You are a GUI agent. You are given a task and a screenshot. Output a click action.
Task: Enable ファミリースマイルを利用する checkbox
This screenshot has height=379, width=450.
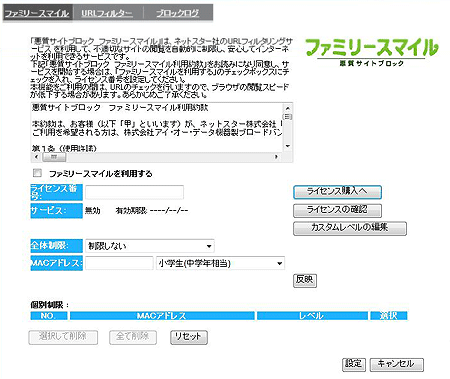tap(37, 173)
